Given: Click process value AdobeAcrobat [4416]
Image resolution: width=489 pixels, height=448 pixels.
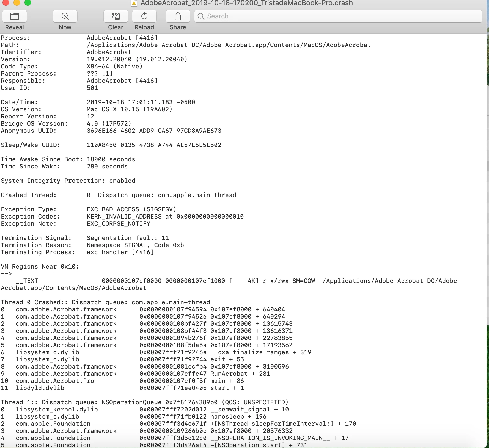Looking at the screenshot, I should tap(122, 38).
